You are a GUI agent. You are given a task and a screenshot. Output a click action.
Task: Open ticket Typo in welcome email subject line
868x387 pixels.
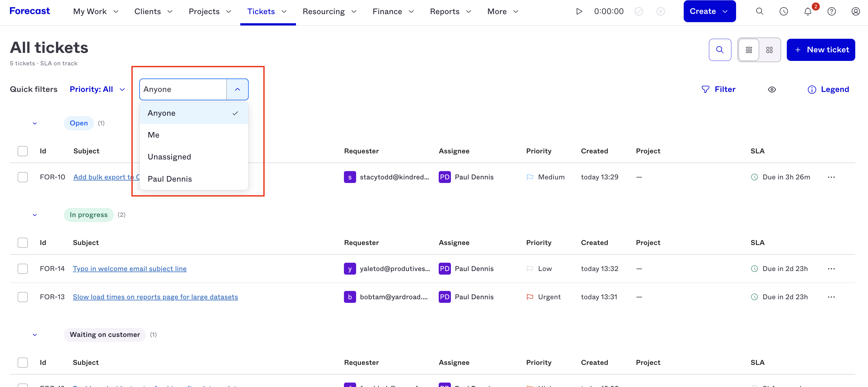click(x=130, y=269)
